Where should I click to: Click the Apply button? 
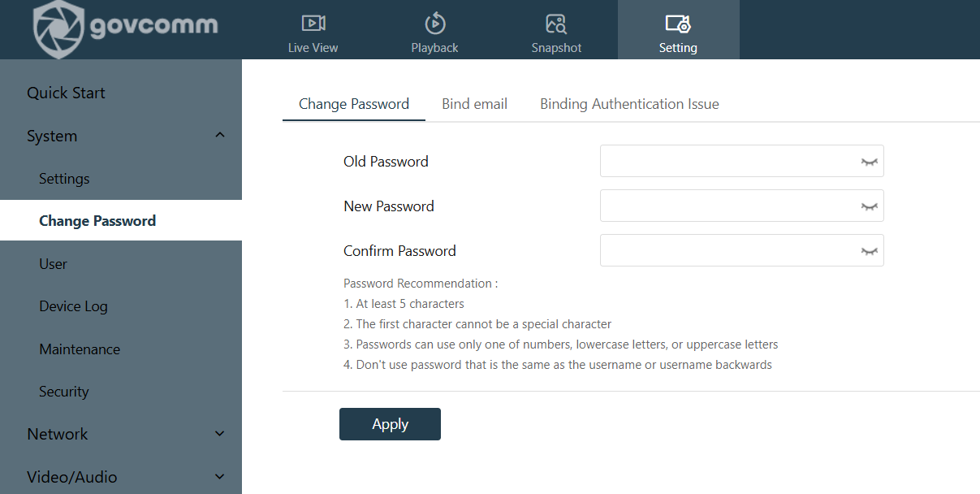pyautogui.click(x=390, y=424)
